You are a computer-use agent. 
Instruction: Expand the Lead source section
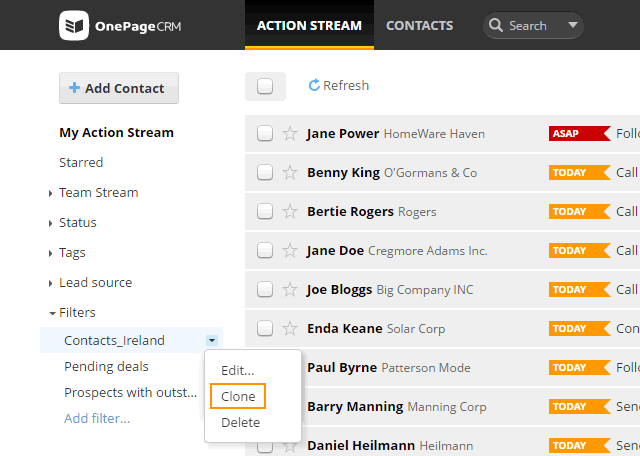tap(50, 283)
